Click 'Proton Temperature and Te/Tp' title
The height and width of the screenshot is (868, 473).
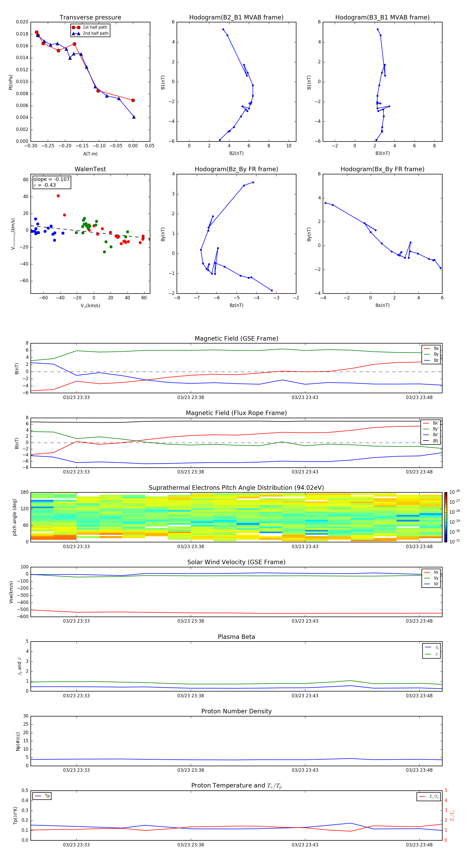tap(236, 786)
